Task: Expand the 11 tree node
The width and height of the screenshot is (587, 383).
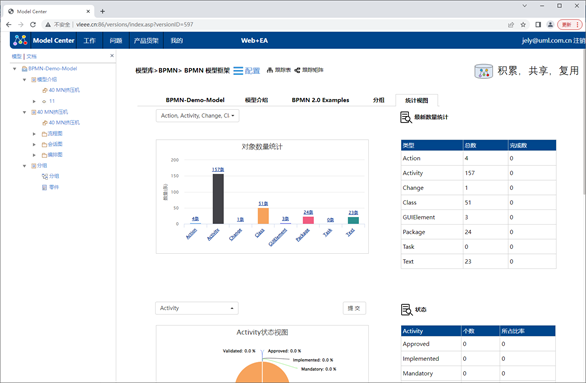Action: coord(34,101)
